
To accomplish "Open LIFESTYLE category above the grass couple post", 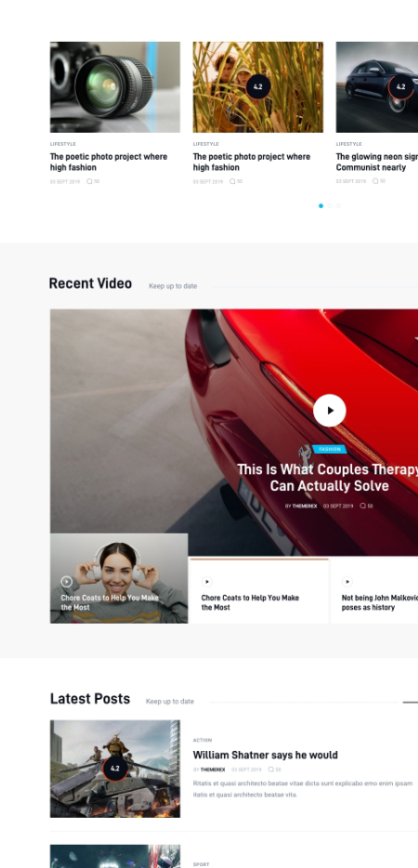I will click(205, 144).
